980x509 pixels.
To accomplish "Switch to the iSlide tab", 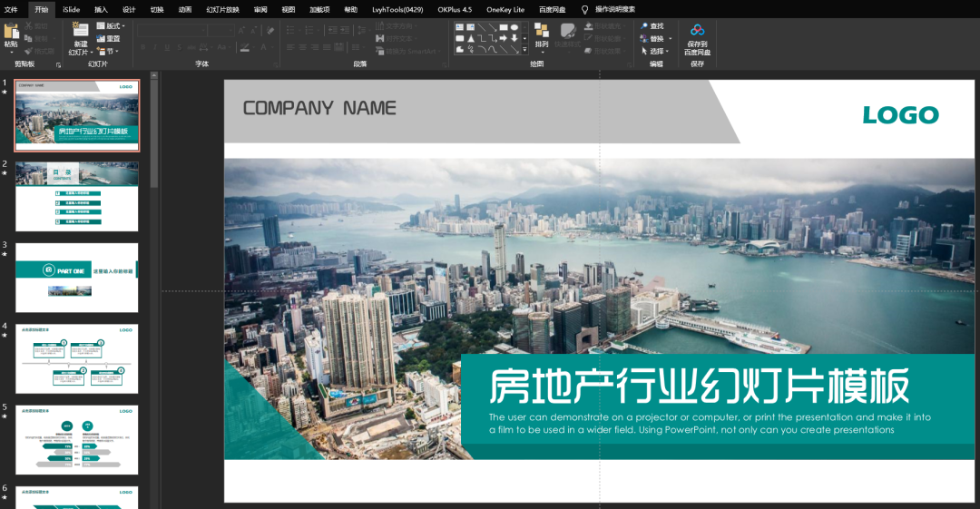I will pyautogui.click(x=72, y=9).
